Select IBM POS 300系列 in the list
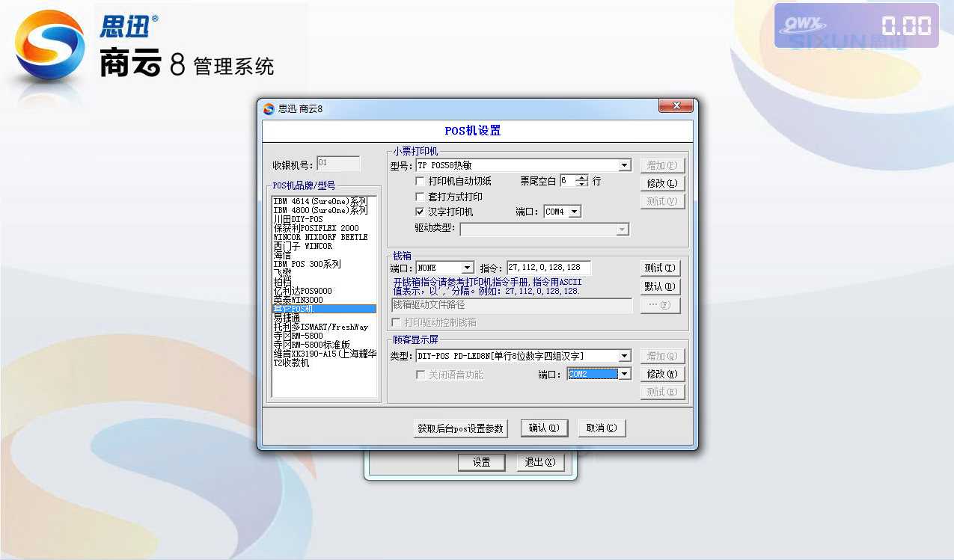 click(x=324, y=264)
